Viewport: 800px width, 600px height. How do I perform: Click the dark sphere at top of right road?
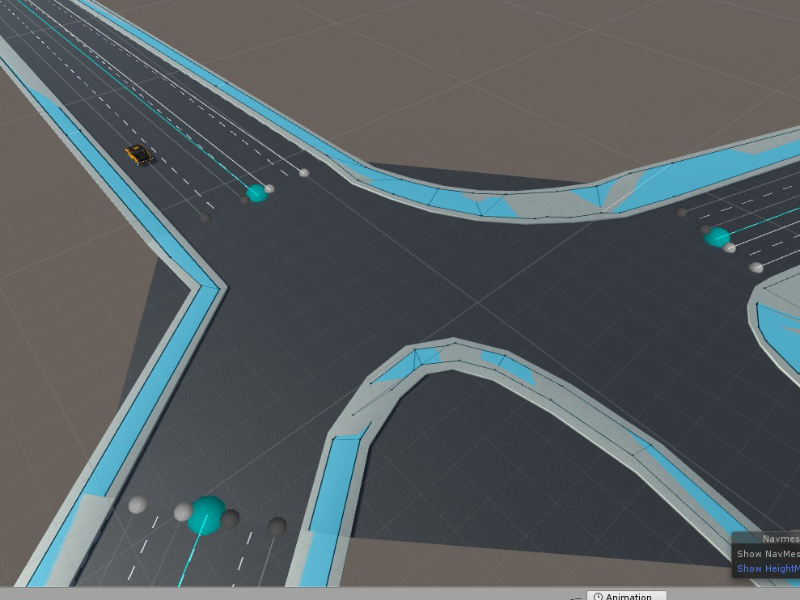point(682,212)
